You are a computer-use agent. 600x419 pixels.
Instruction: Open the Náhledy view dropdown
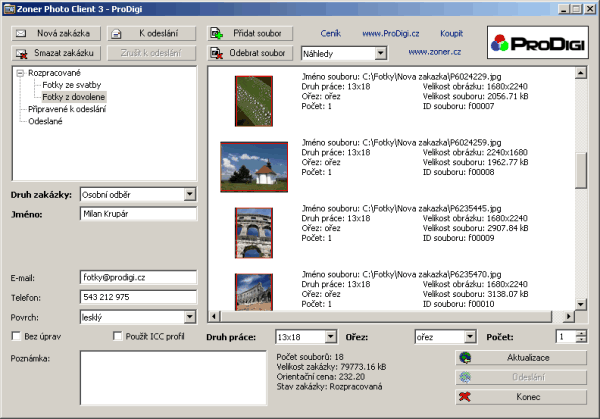coord(380,54)
